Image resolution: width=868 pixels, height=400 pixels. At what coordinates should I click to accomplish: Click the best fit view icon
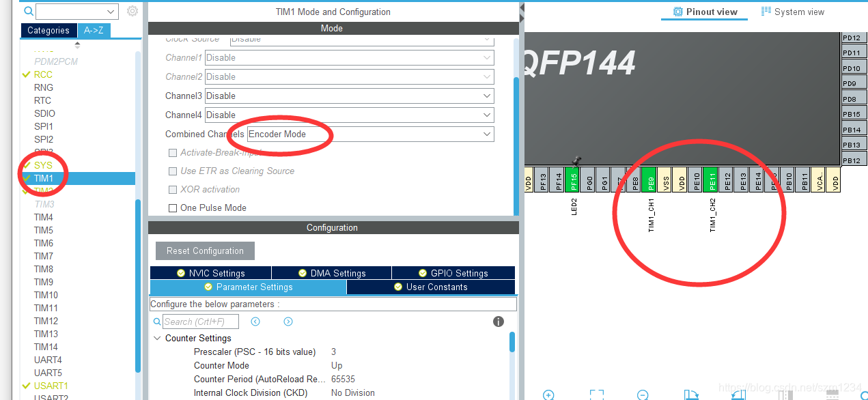click(x=597, y=395)
